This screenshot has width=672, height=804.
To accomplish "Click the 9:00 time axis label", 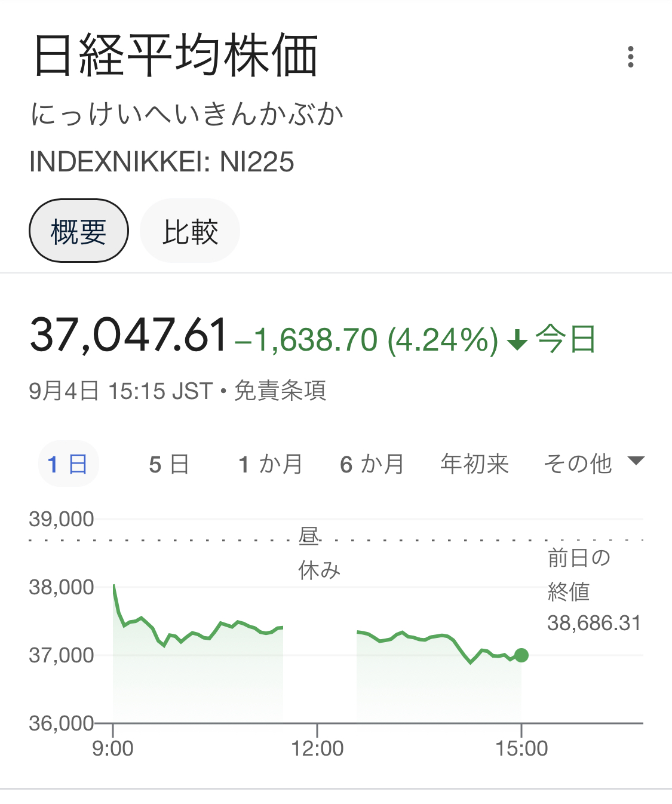I will tap(113, 748).
